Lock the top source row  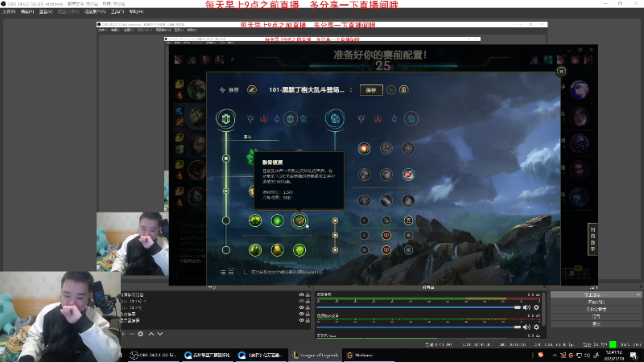(308, 294)
